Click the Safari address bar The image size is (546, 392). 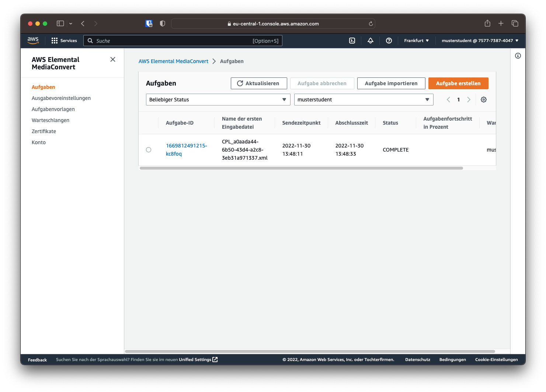[x=273, y=24]
